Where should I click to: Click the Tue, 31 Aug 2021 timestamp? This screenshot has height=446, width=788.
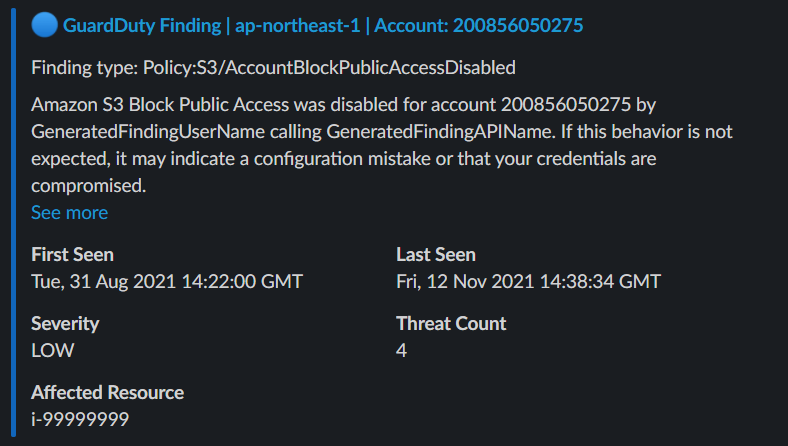click(166, 281)
